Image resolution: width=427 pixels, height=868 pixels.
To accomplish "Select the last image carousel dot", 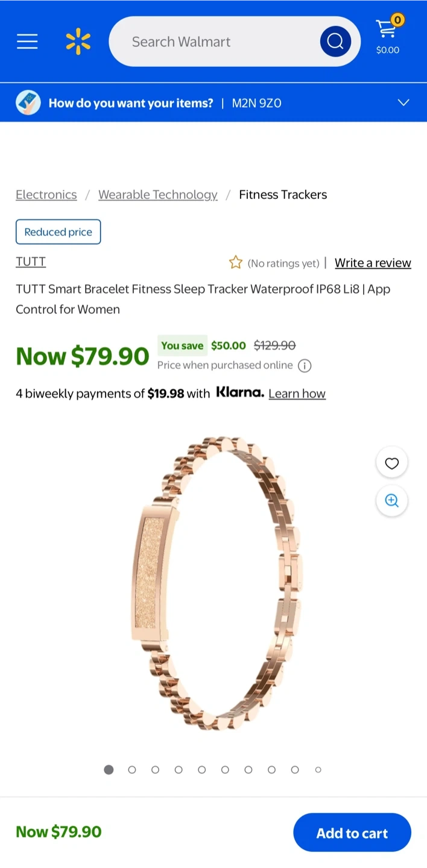I will [318, 770].
